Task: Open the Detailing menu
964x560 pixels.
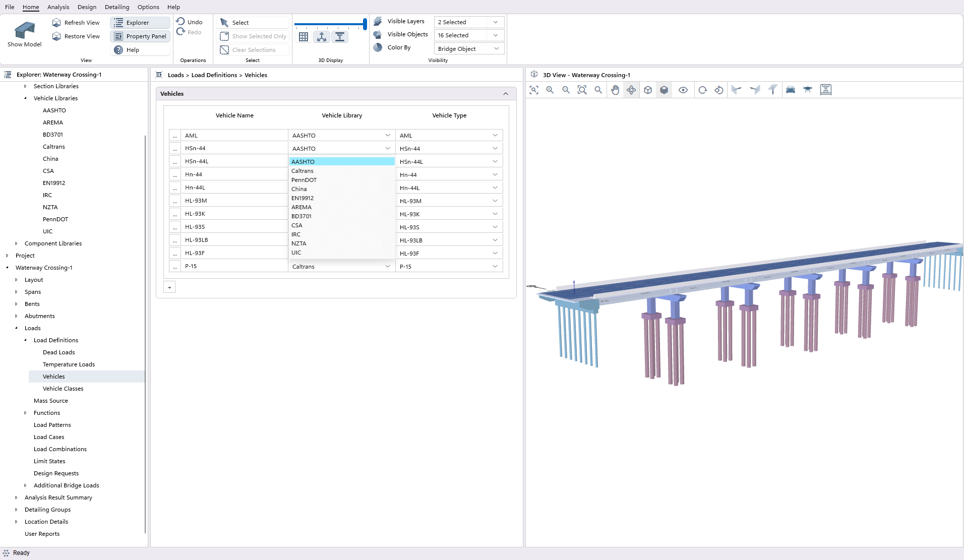Action: [x=117, y=7]
